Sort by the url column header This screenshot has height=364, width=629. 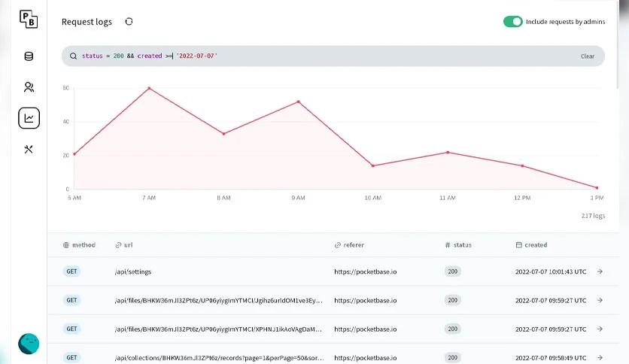pos(124,245)
